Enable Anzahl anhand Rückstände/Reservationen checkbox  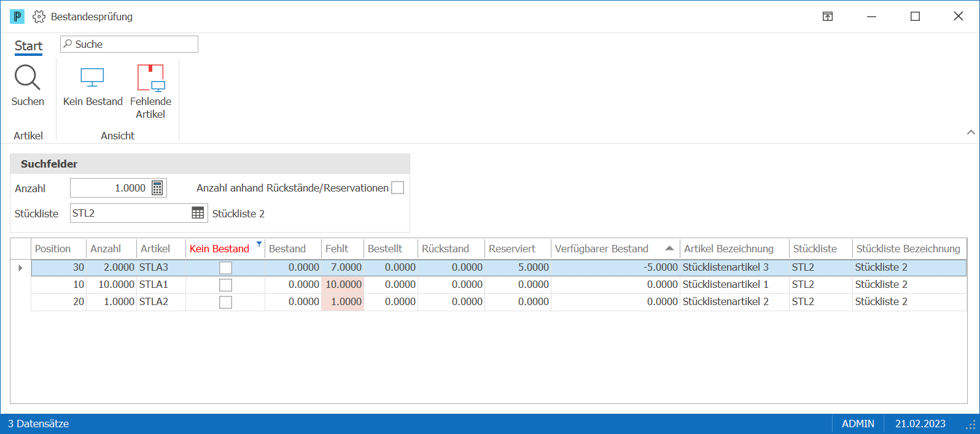click(x=398, y=188)
